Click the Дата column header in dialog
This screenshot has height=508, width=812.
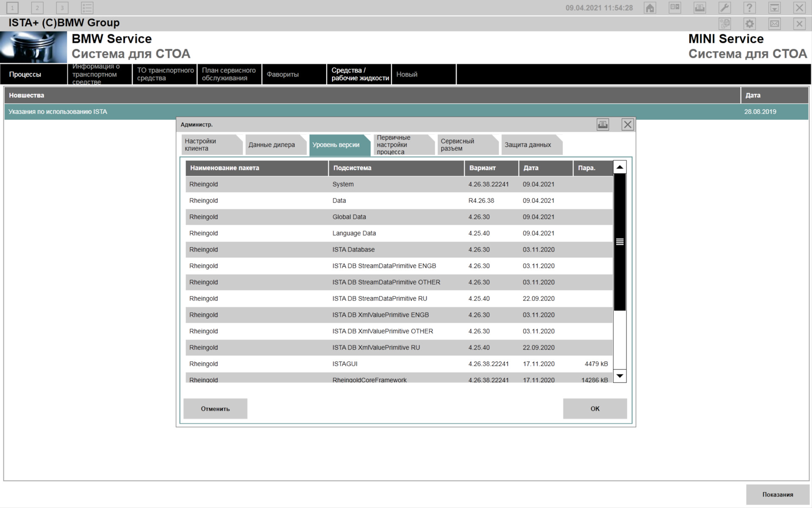click(x=546, y=168)
